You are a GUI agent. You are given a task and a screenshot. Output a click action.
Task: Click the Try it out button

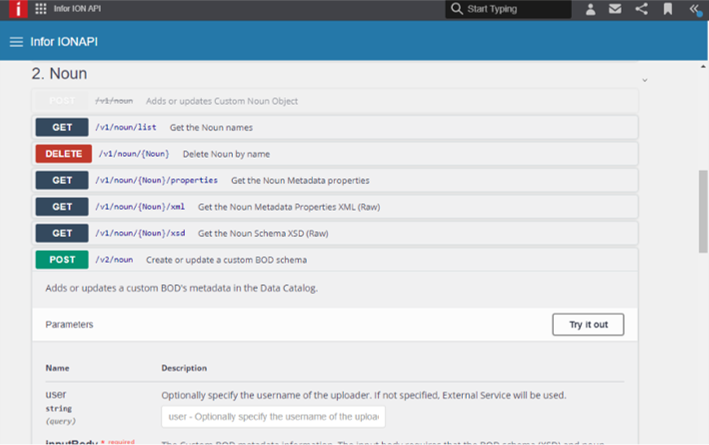[587, 325]
